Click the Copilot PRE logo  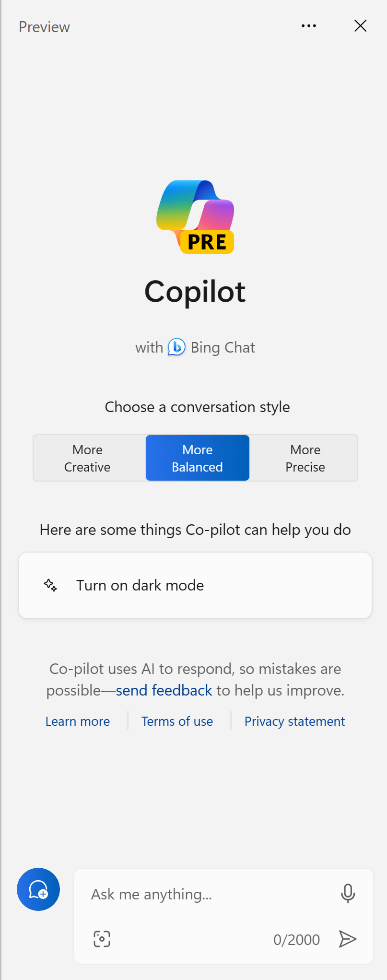[195, 217]
